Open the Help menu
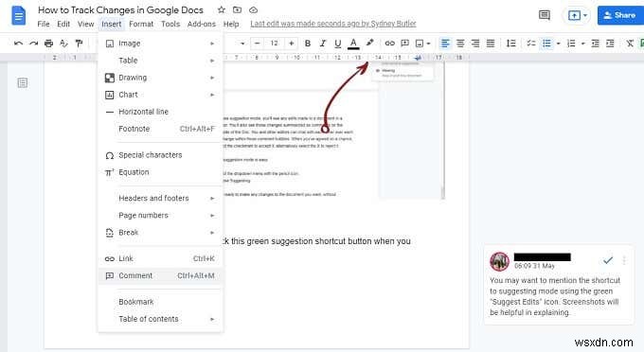 (231, 24)
